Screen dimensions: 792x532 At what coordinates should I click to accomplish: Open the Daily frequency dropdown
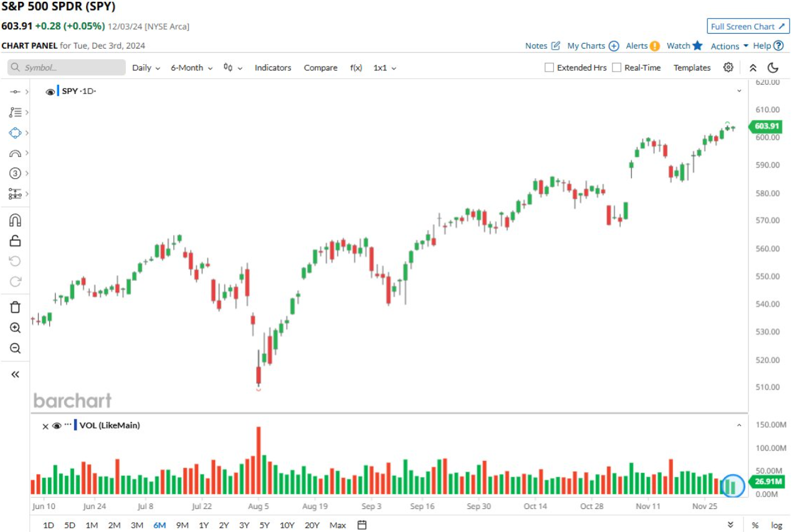pyautogui.click(x=146, y=67)
